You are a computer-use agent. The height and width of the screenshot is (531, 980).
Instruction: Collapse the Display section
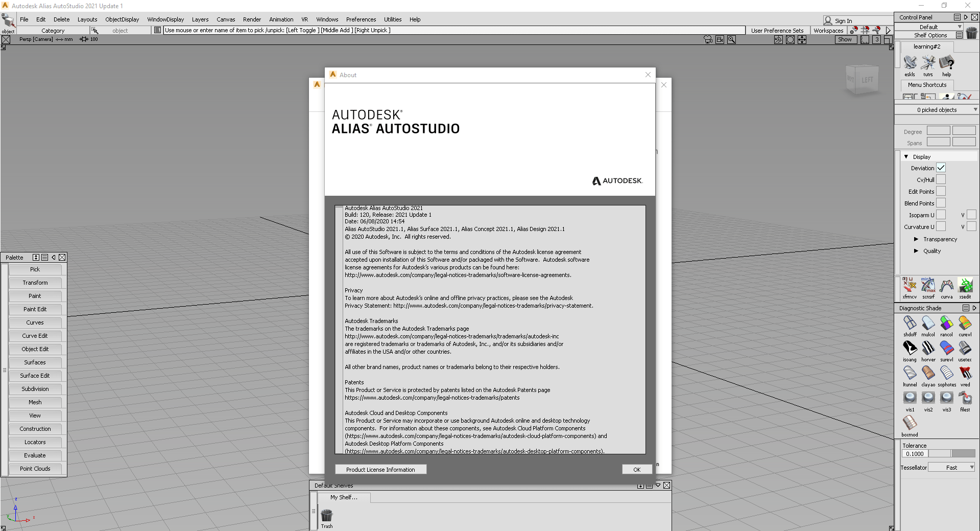906,157
